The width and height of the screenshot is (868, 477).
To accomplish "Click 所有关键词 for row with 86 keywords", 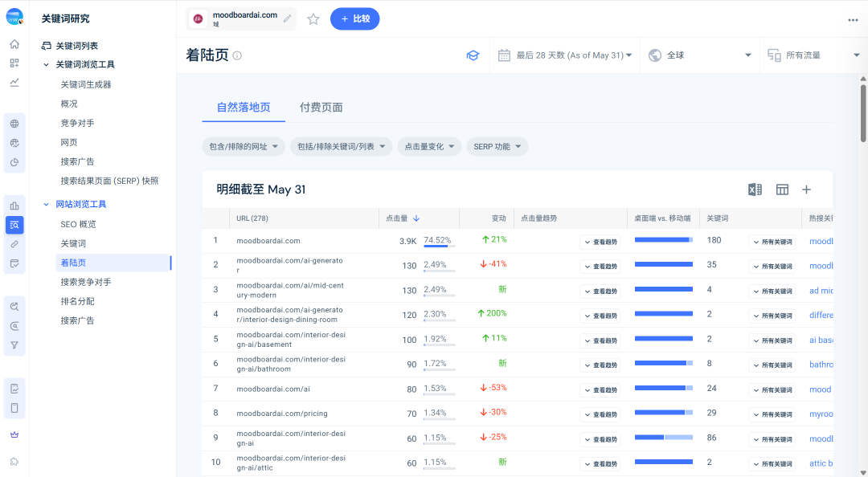I will click(x=772, y=439).
